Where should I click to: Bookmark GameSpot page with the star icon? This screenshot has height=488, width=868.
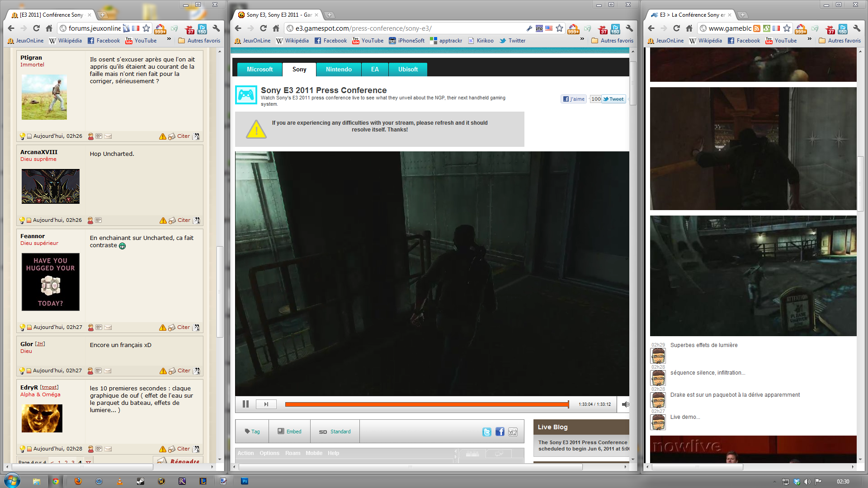(x=560, y=28)
